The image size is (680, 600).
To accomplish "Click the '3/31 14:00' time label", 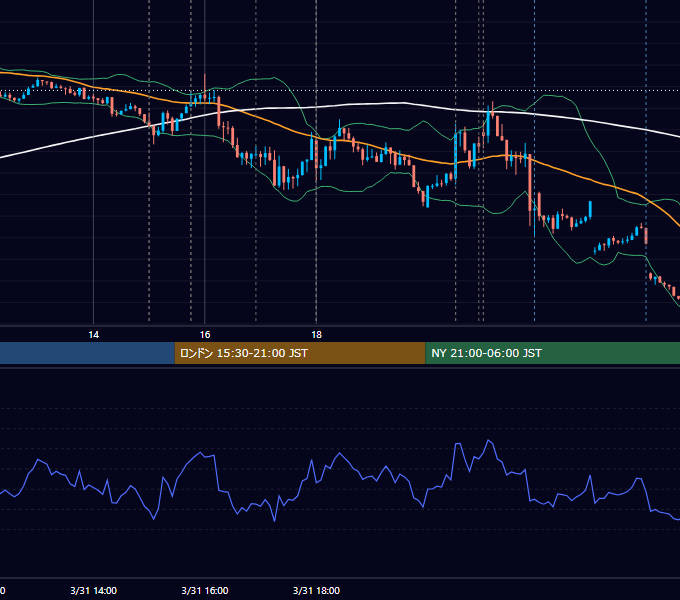I will pyautogui.click(x=94, y=590).
